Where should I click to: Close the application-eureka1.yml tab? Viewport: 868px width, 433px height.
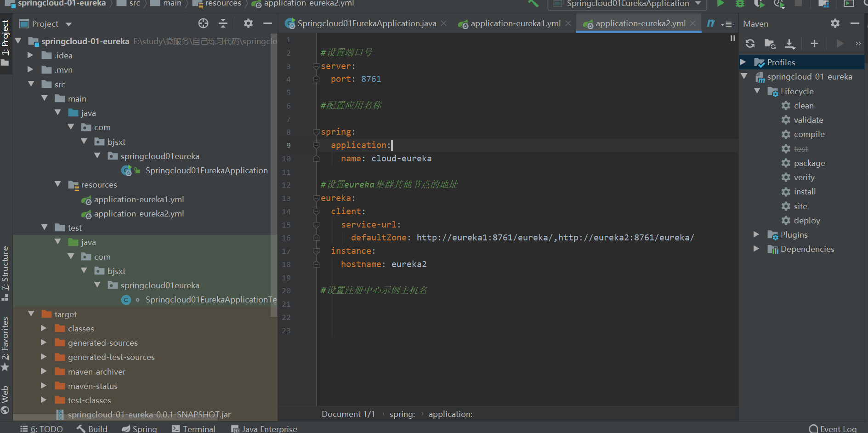(568, 23)
